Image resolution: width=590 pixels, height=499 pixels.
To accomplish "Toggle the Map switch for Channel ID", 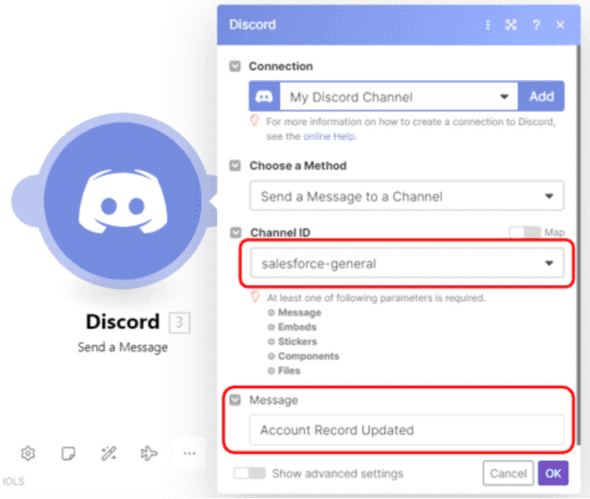I will point(525,232).
